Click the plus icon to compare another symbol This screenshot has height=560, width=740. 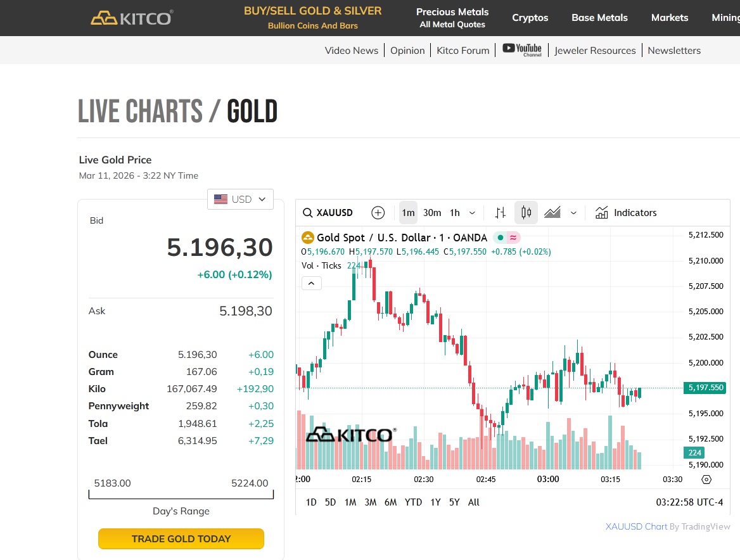point(378,213)
